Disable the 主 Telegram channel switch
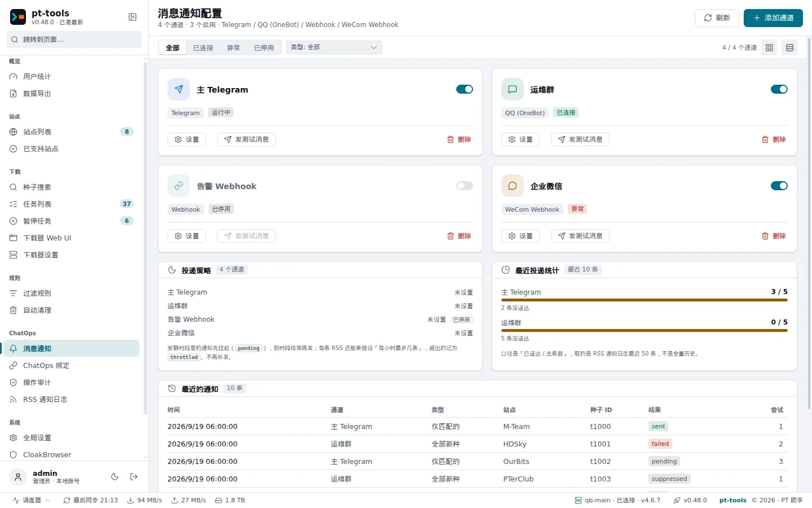The width and height of the screenshot is (812, 508). point(465,89)
